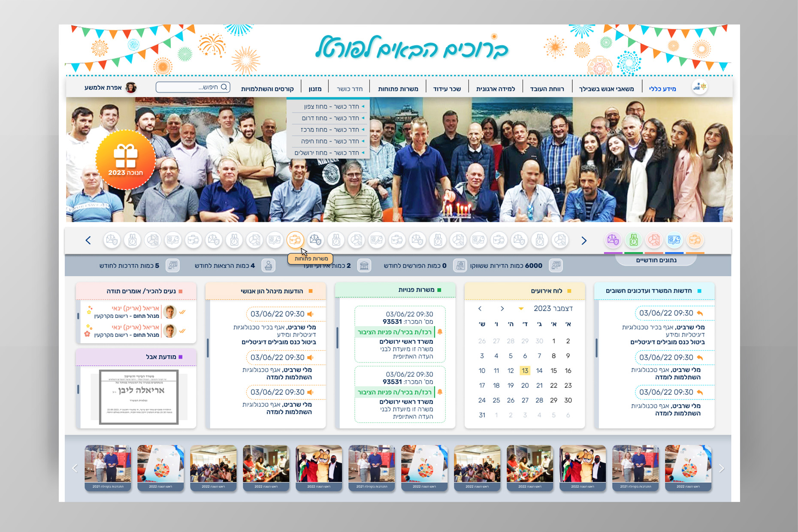
Task: Select day 13 in the events calendar
Action: pos(525,371)
